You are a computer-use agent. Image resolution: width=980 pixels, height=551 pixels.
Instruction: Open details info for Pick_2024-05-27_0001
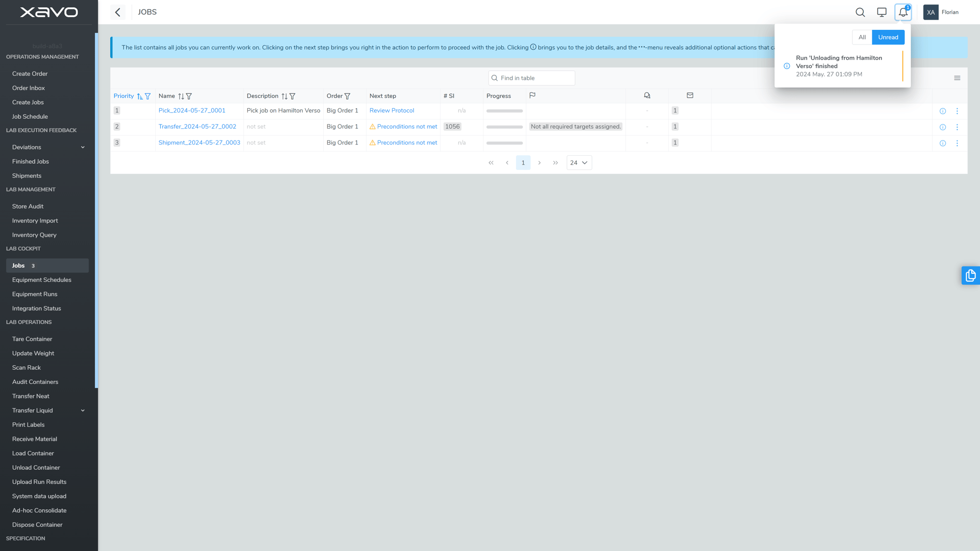tap(942, 111)
